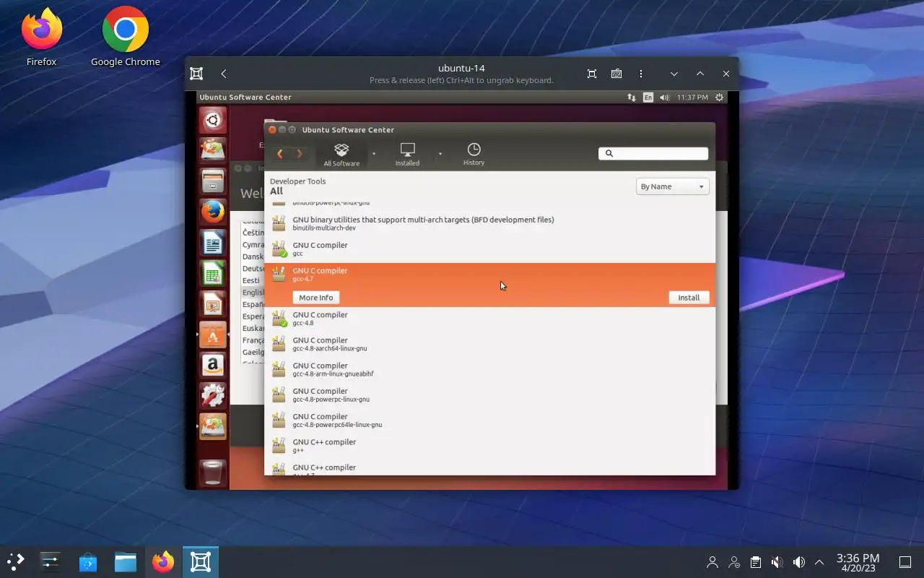Launch Firefox from the Ubuntu launcher
This screenshot has height=578, width=924.
click(x=212, y=212)
